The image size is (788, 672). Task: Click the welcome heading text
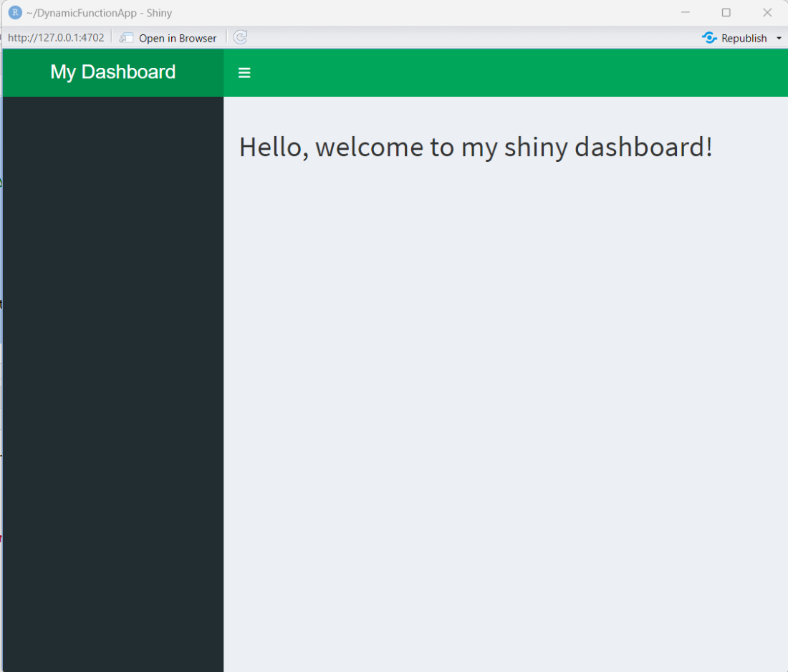(x=476, y=148)
